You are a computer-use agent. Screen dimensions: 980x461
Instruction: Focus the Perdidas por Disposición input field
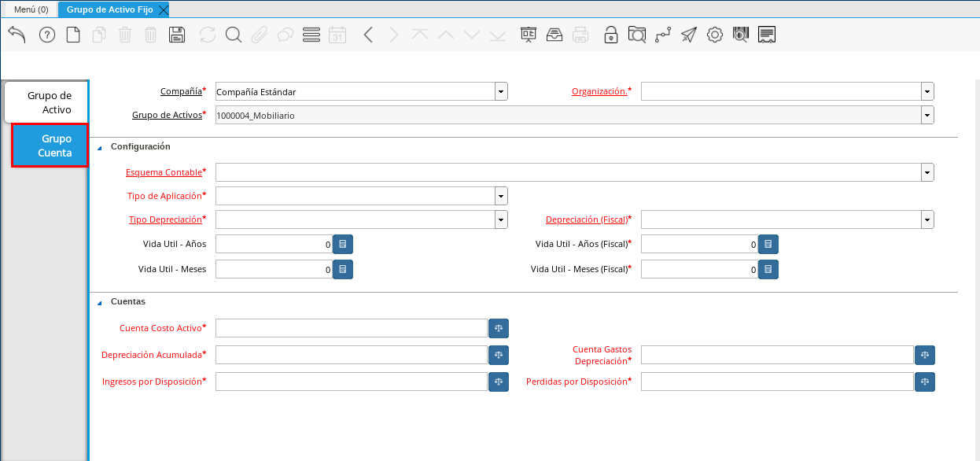click(x=777, y=382)
